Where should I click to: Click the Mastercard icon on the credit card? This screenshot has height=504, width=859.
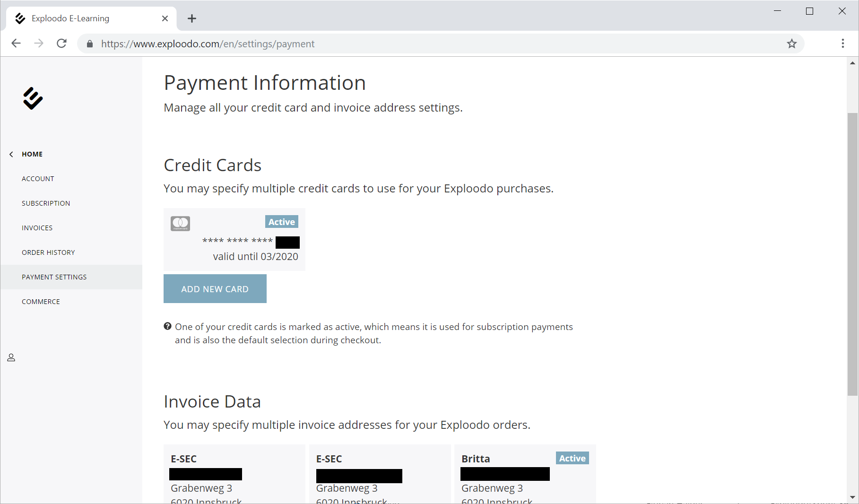click(x=180, y=224)
